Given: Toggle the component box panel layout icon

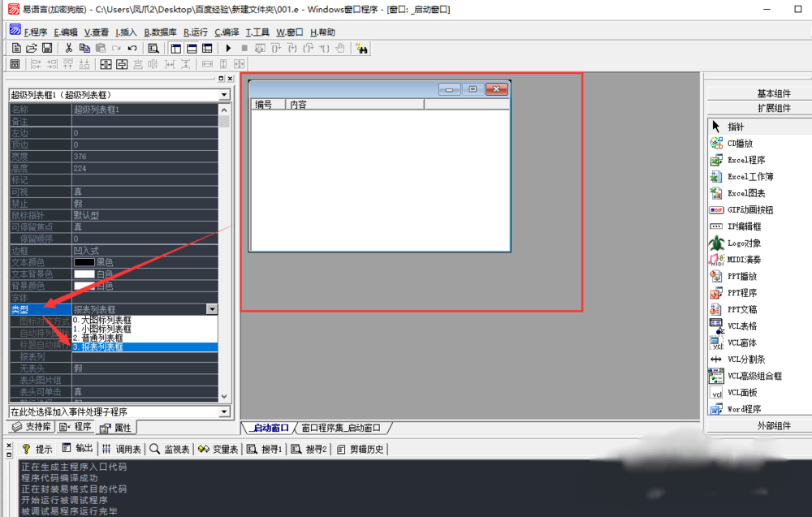Looking at the screenshot, I should coord(207,48).
